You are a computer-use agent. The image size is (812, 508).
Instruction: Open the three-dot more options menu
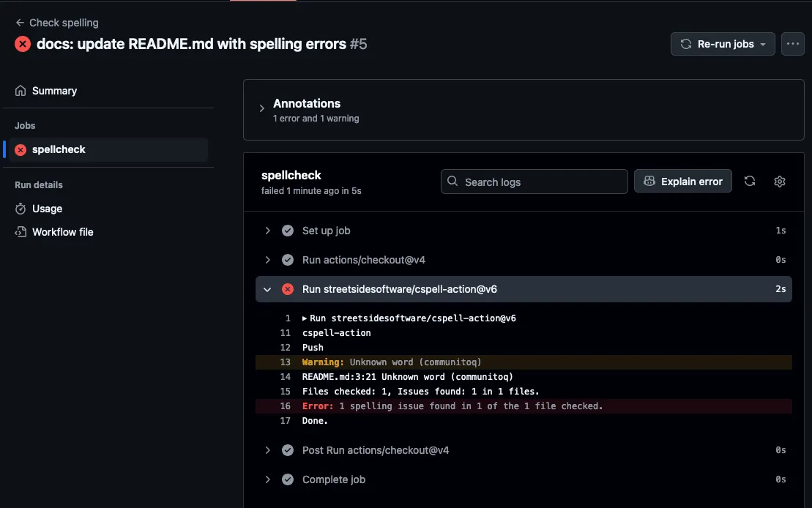[x=792, y=44]
